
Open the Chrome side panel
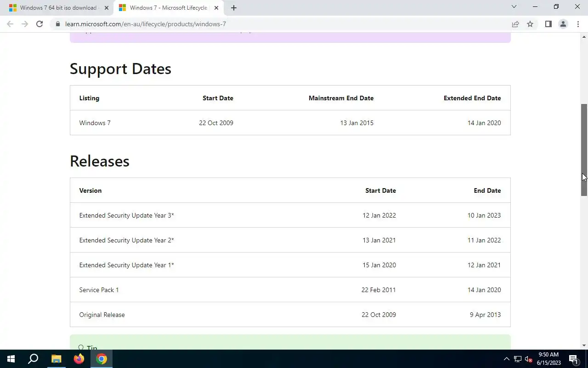(x=548, y=24)
